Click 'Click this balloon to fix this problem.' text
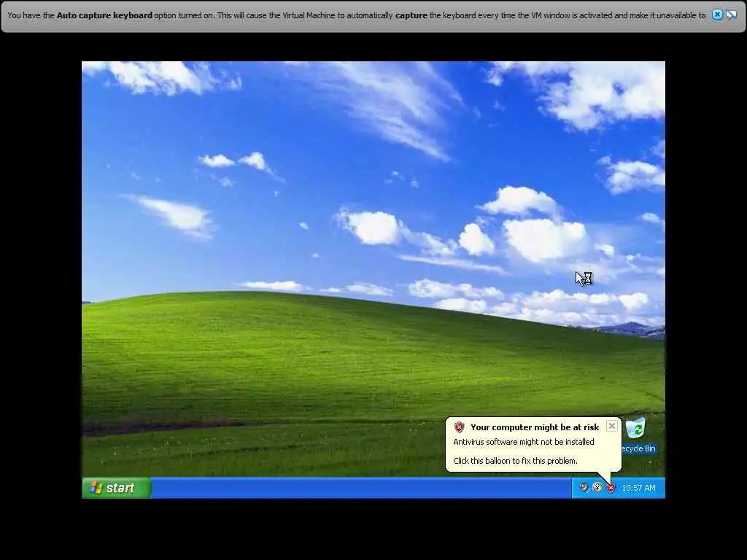Viewport: 747px width, 560px height. 515,461
